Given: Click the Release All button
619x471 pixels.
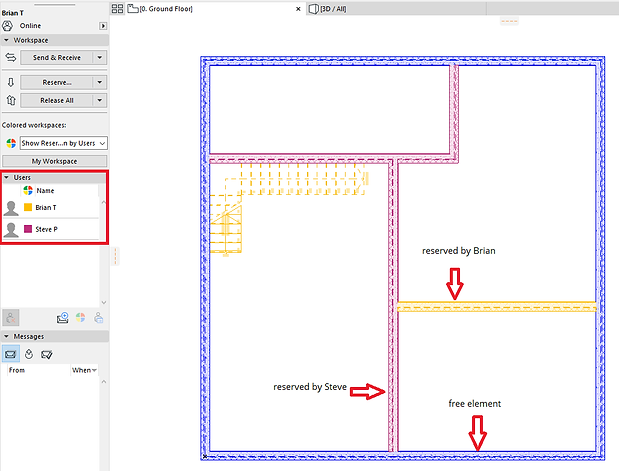Looking at the screenshot, I should pyautogui.click(x=56, y=100).
